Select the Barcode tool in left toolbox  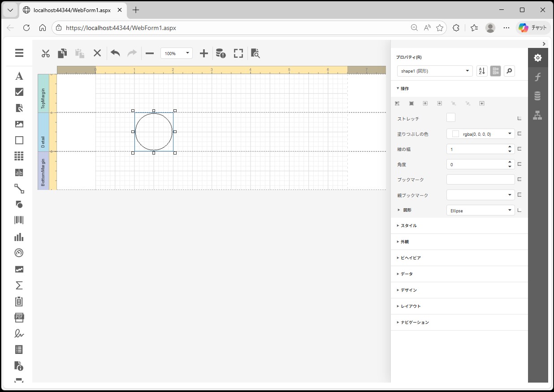coord(19,220)
